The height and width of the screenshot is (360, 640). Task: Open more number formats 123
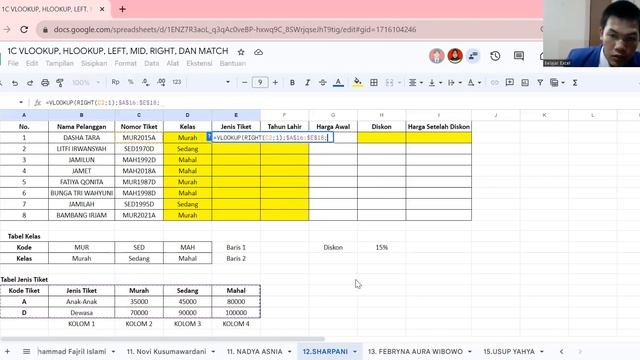point(177,82)
